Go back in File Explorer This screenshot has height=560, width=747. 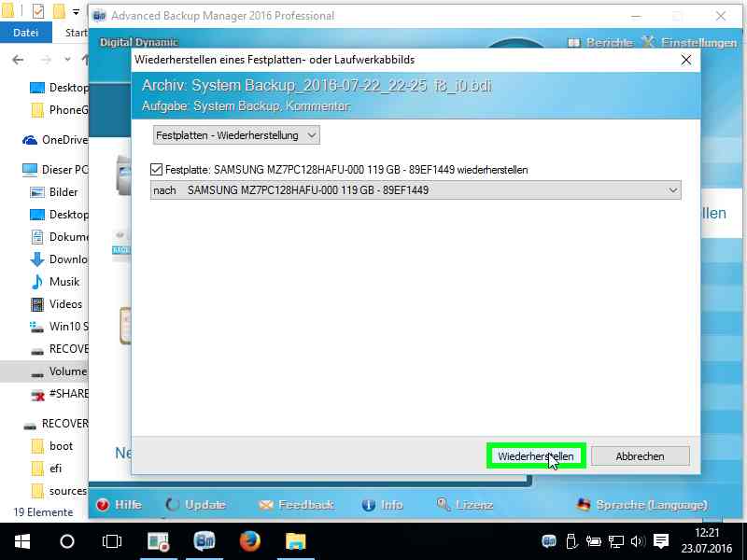(x=18, y=60)
